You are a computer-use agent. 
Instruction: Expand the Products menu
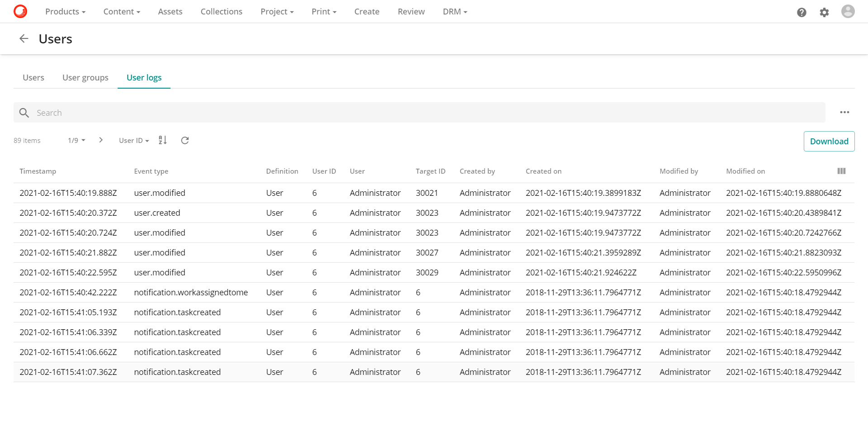[x=65, y=11]
